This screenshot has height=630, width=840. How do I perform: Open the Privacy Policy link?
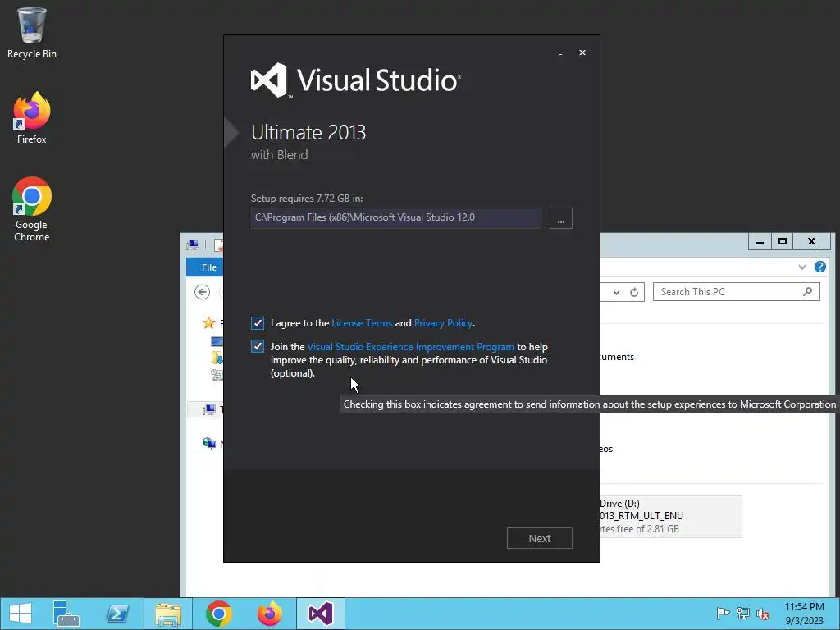click(x=443, y=323)
